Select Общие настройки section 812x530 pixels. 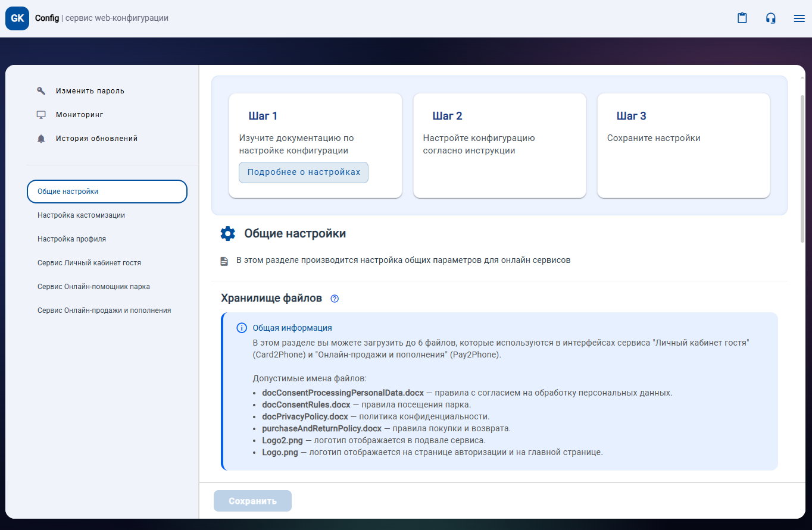(107, 192)
